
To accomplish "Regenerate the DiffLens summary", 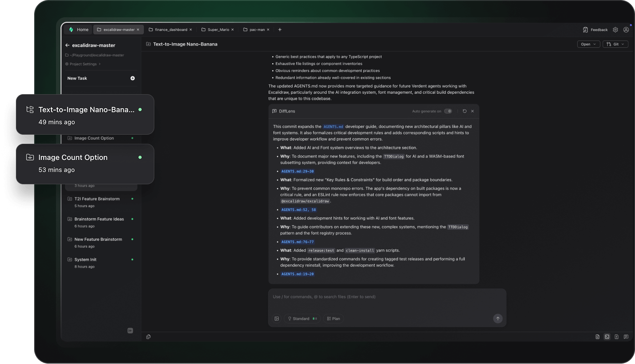I will [464, 111].
